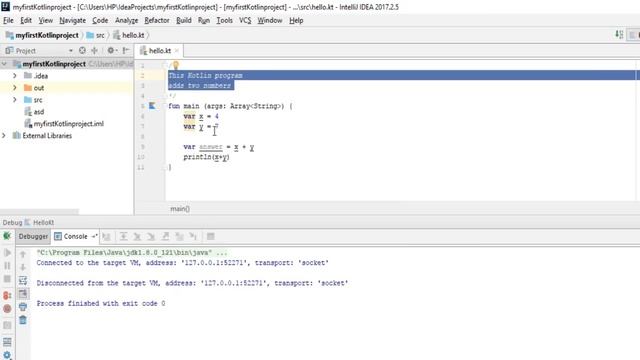Click the step into icon
Image resolution: width=640 pixels, height=360 pixels.
pos(137,236)
